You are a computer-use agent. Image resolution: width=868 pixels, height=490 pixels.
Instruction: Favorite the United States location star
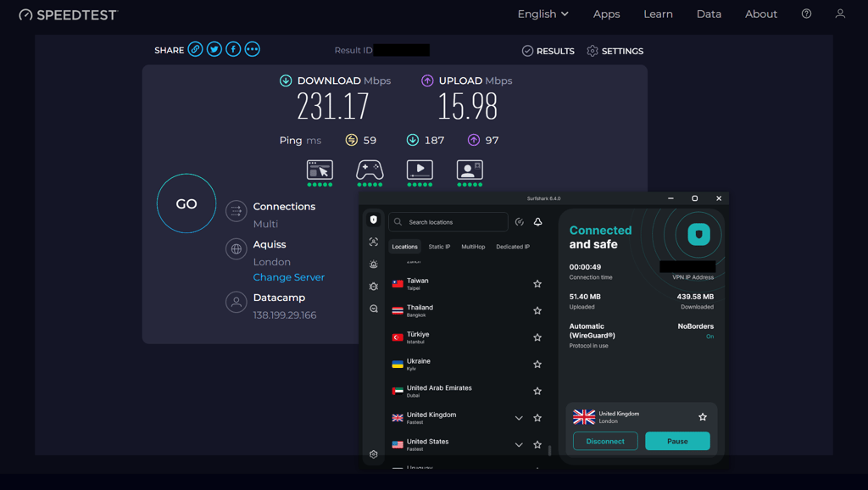pyautogui.click(x=537, y=444)
